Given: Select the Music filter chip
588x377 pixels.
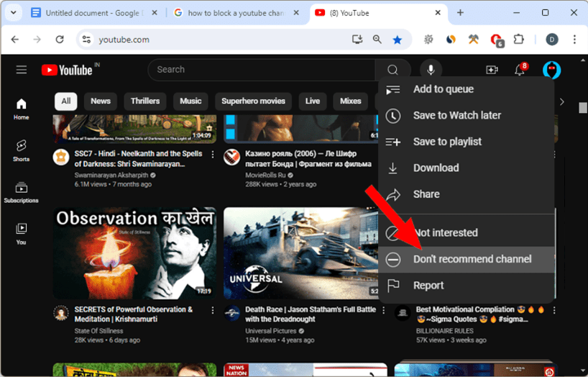Looking at the screenshot, I should click(190, 101).
